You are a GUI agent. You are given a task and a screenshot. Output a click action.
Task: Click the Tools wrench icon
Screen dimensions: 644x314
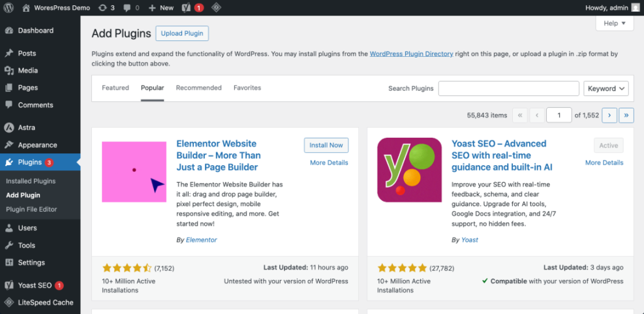pos(9,245)
